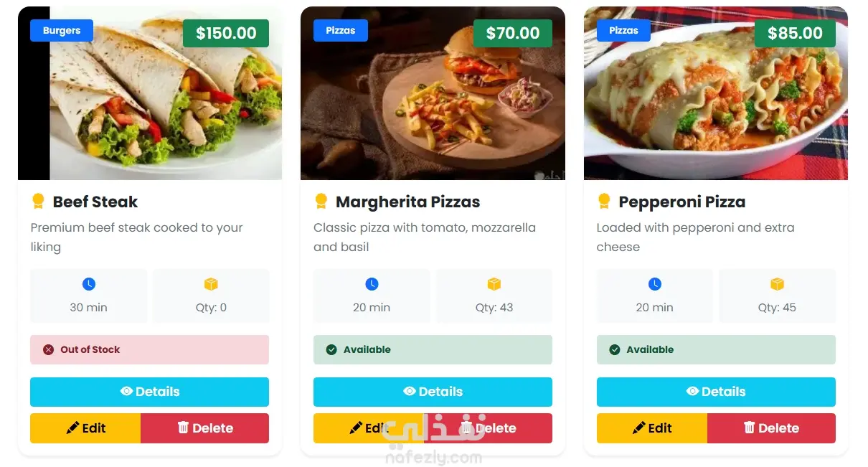Show Details for Pepperoni Pizza
The width and height of the screenshot is (868, 467).
pyautogui.click(x=716, y=392)
